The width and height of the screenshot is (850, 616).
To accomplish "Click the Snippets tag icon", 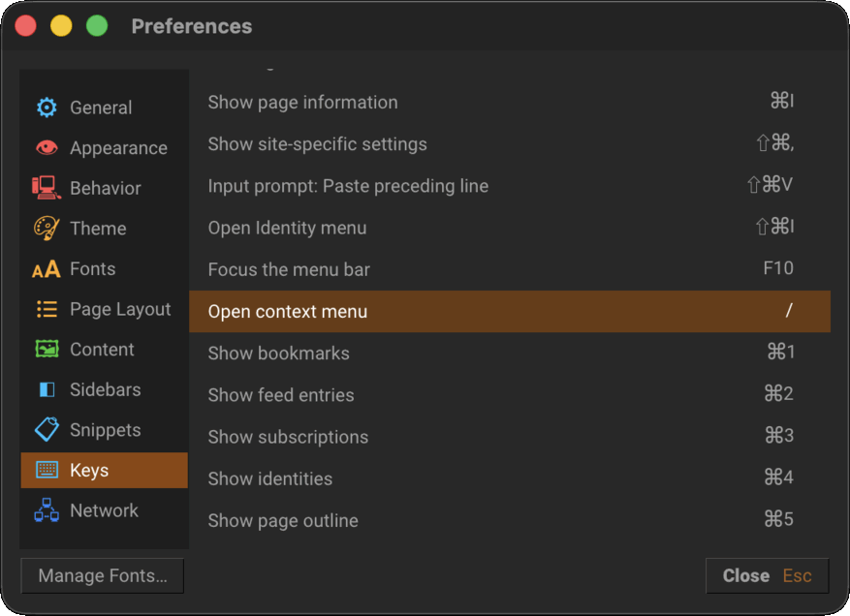I will pos(47,430).
